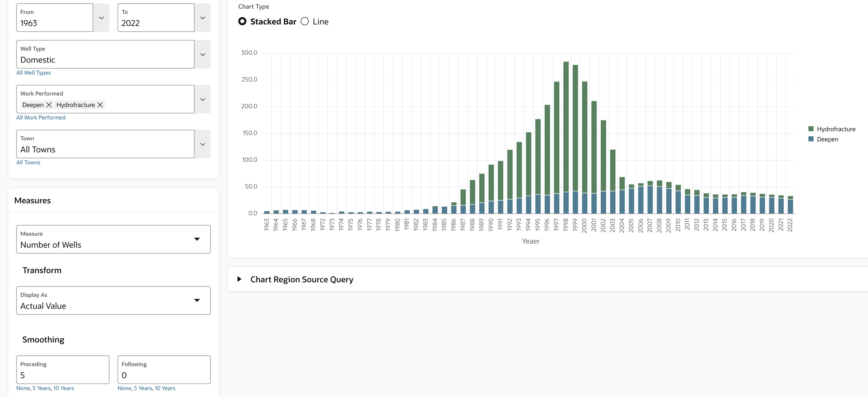The image size is (868, 397).
Task: Open the To year dropdown chevron
Action: coord(203,18)
